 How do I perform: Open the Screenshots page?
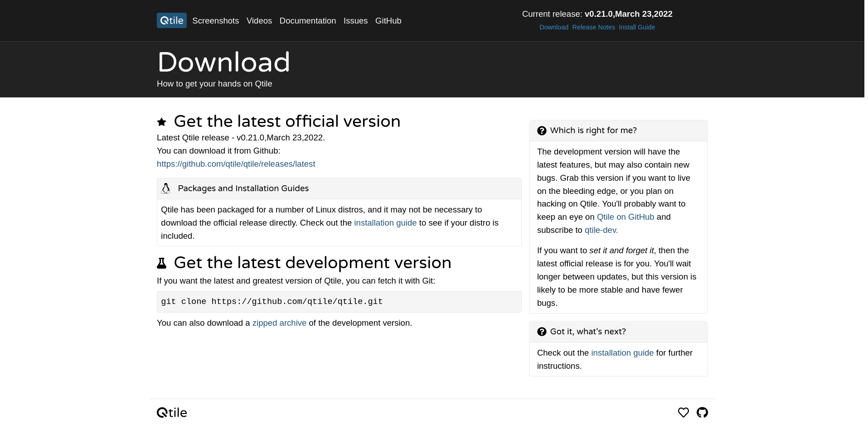215,20
